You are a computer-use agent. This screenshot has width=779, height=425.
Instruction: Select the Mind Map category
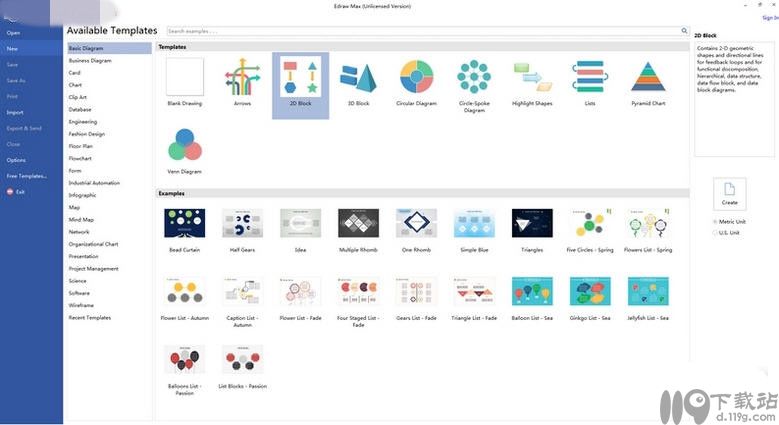tap(81, 220)
